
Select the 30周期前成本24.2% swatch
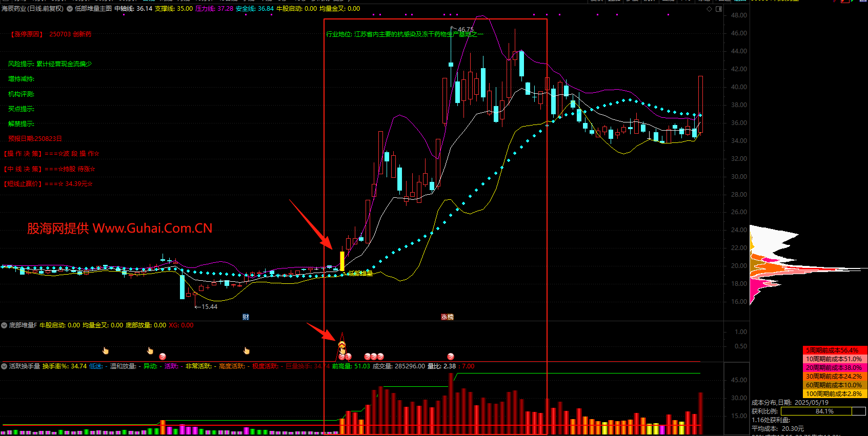835,377
